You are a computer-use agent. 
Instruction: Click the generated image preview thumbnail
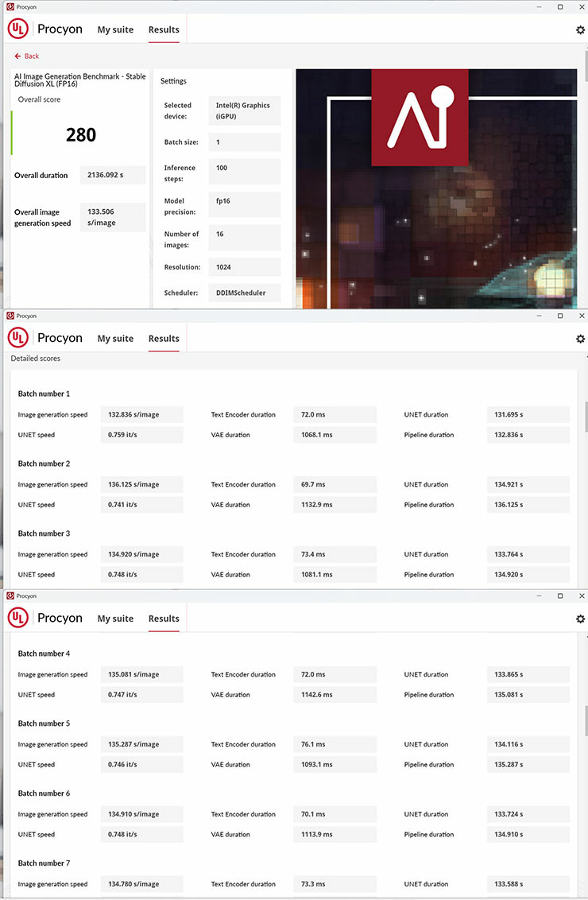(x=436, y=189)
